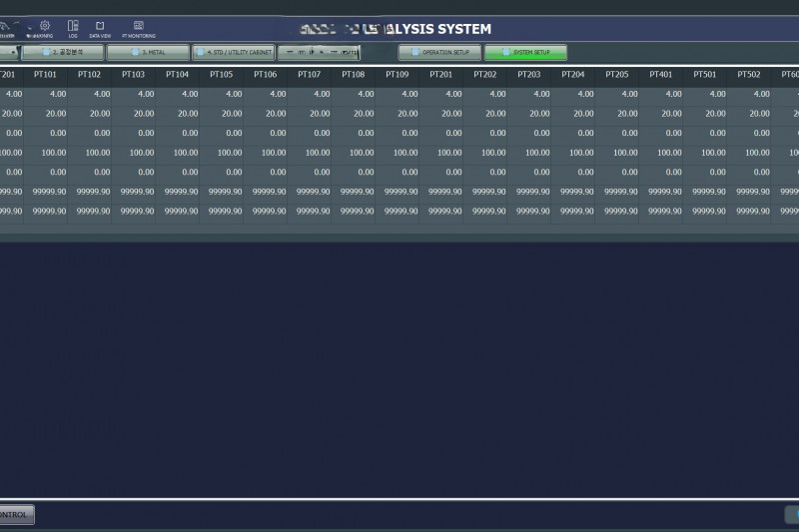Edit the 20.00 value under PT107
799x532 pixels.
pyautogui.click(x=310, y=114)
